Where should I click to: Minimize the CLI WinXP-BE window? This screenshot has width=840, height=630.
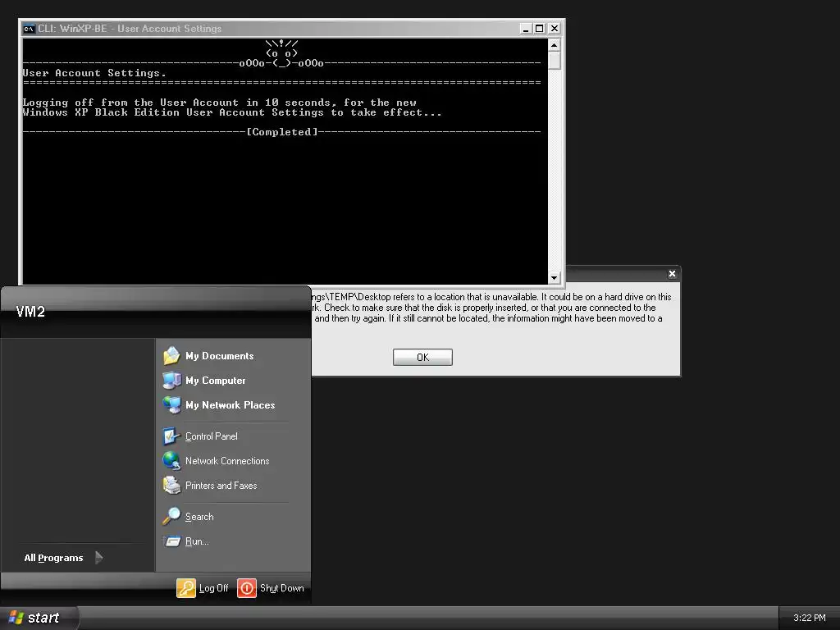526,29
